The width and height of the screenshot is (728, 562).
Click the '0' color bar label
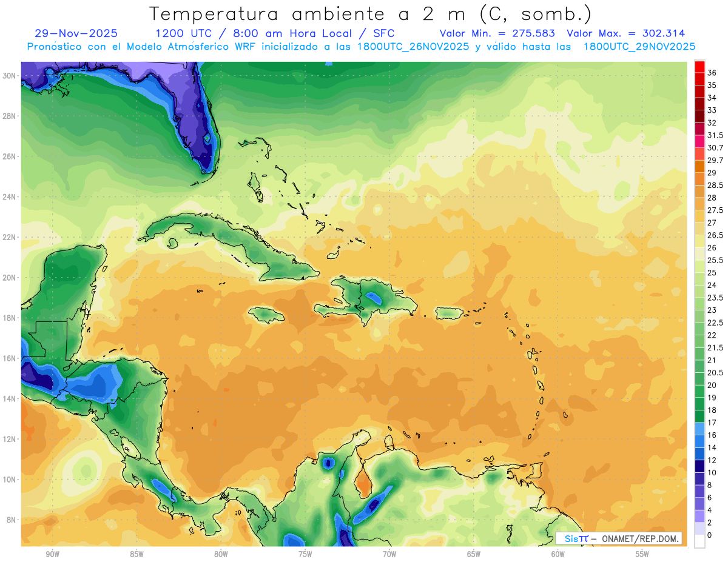pos(710,535)
